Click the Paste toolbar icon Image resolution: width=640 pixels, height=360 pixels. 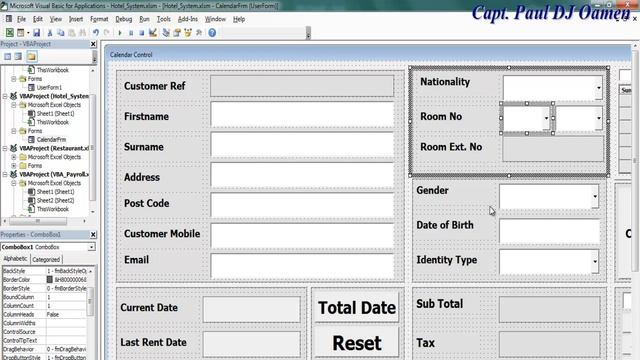coord(71,33)
